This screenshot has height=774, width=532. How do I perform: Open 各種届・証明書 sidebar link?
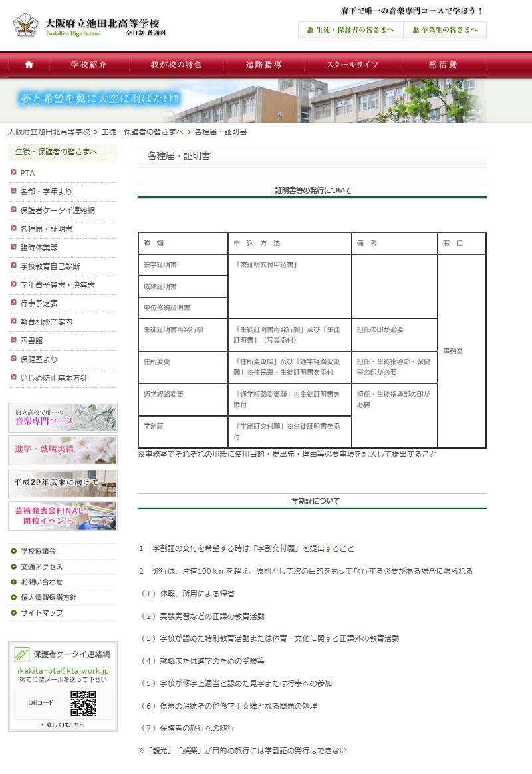coord(47,229)
